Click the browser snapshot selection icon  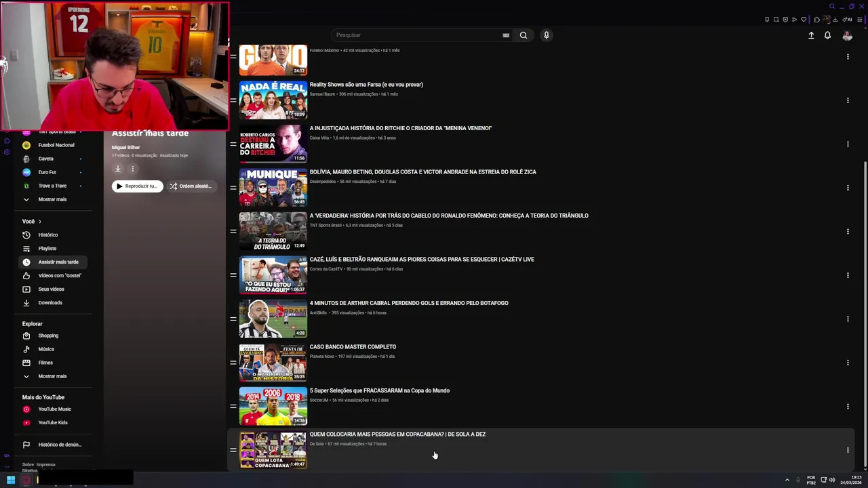click(776, 20)
